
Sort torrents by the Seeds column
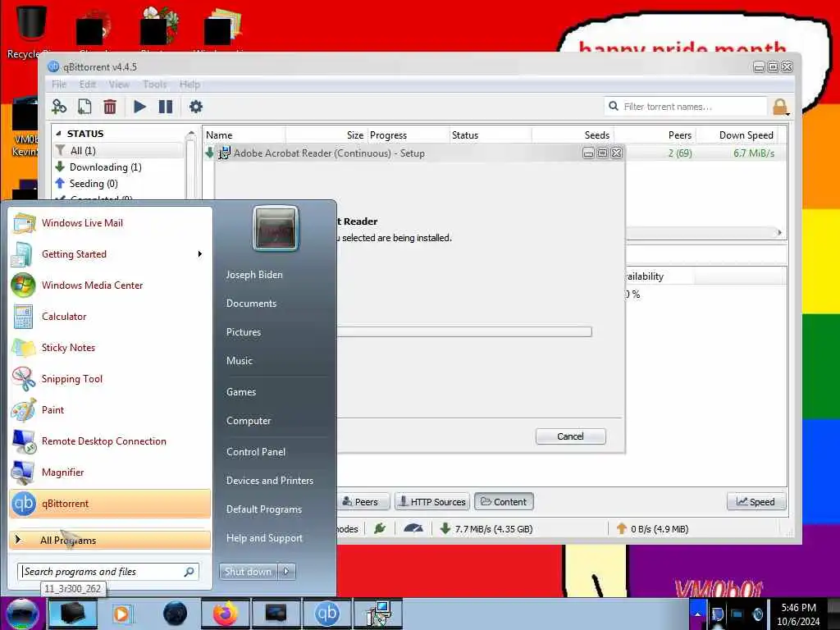tap(573, 135)
